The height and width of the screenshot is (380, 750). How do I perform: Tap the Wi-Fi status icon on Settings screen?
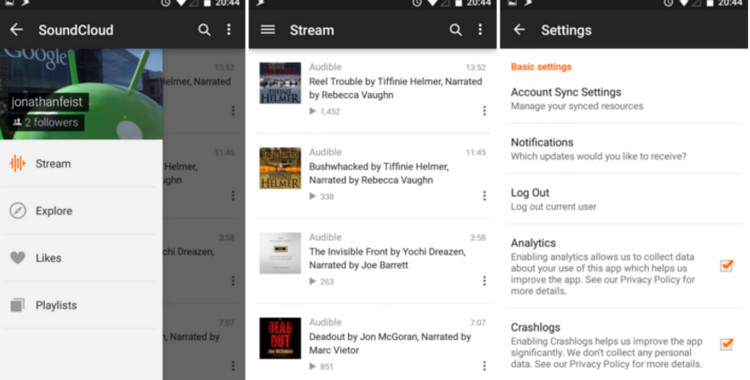click(x=683, y=3)
